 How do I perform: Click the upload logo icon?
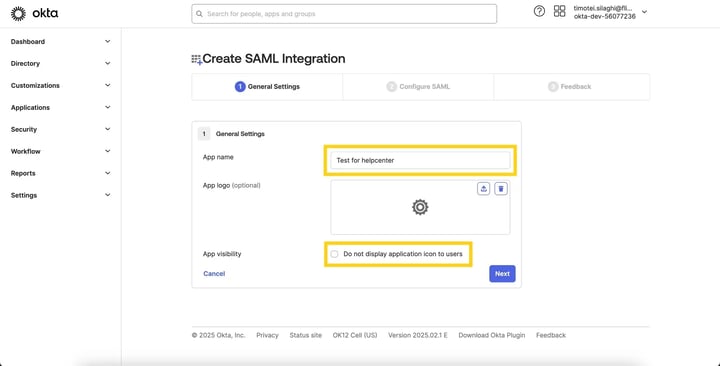(x=483, y=189)
